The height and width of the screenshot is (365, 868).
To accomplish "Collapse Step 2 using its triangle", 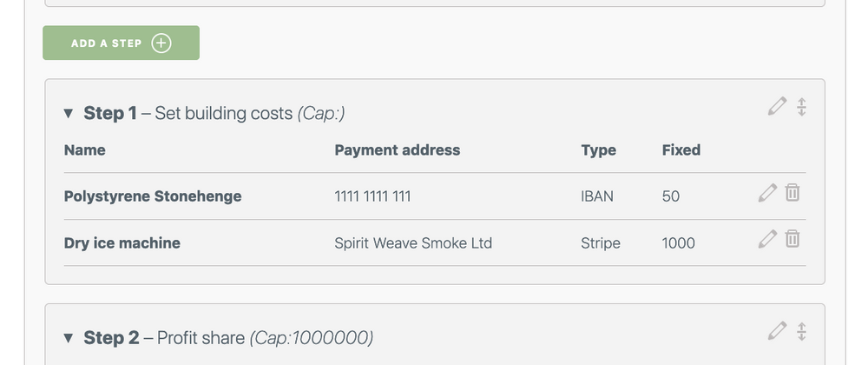I will coord(68,337).
